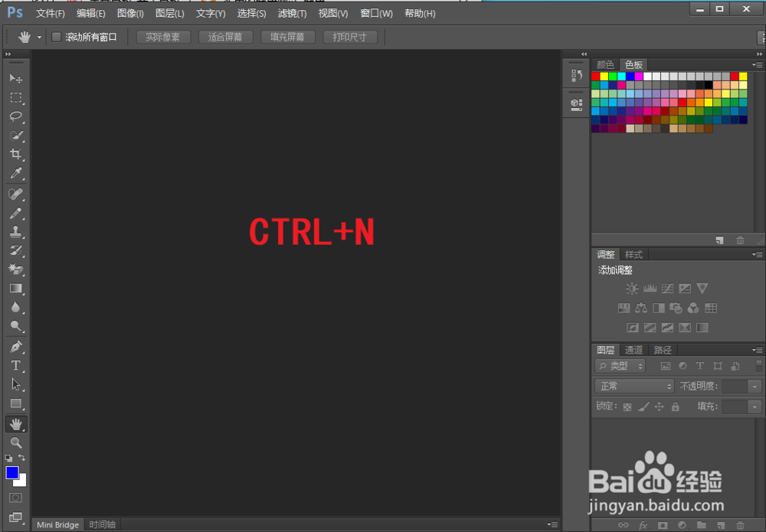Open Hand tool preset picker arrow
The height and width of the screenshot is (532, 766).
pos(39,37)
